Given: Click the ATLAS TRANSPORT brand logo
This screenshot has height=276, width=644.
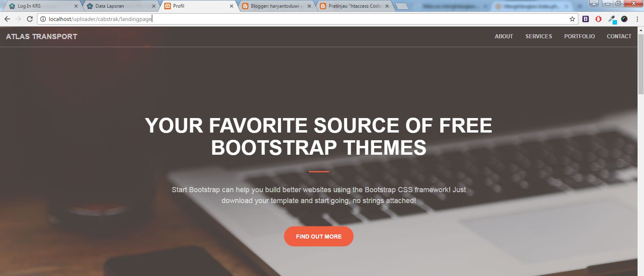Looking at the screenshot, I should [41, 36].
